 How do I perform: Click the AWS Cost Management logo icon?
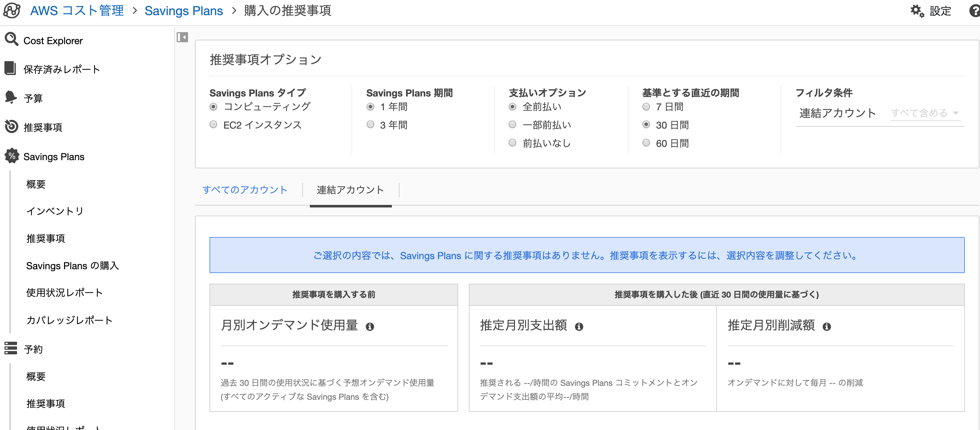tap(12, 10)
